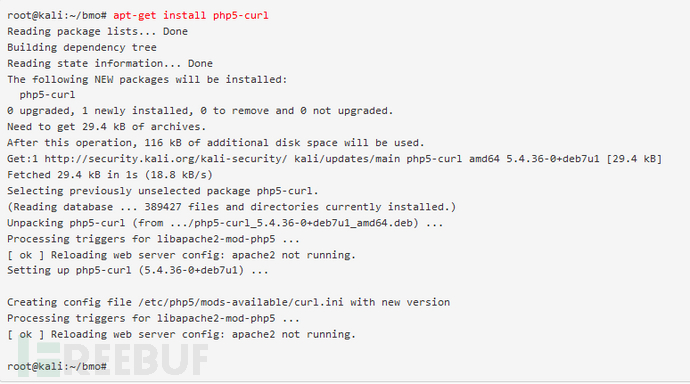This screenshot has width=690, height=384.
Task: Click '0 upgraded, 1 newly installed' summary line
Action: [x=200, y=110]
